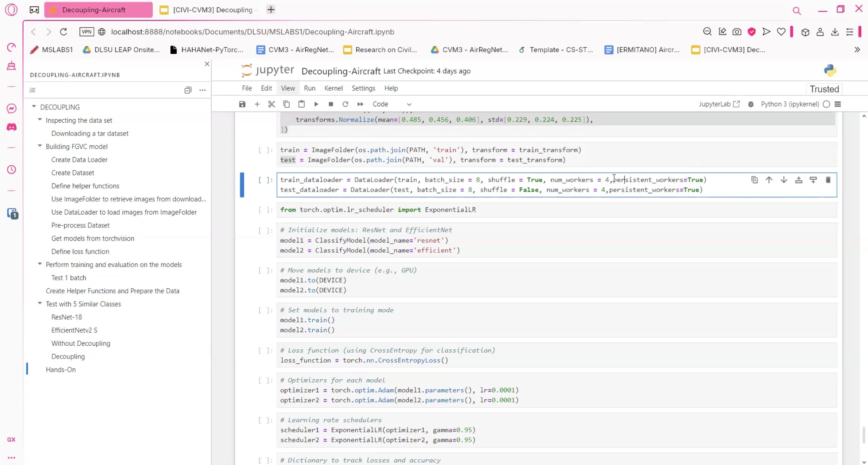Reload the page with the refresh icon
Image resolution: width=868 pixels, height=465 pixels.
(x=63, y=32)
